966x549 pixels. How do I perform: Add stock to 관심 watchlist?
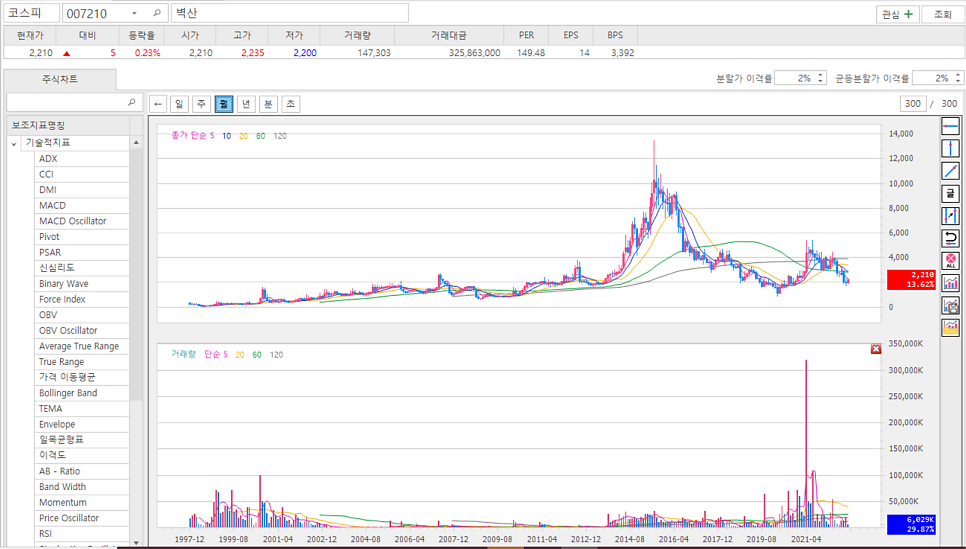[x=898, y=14]
